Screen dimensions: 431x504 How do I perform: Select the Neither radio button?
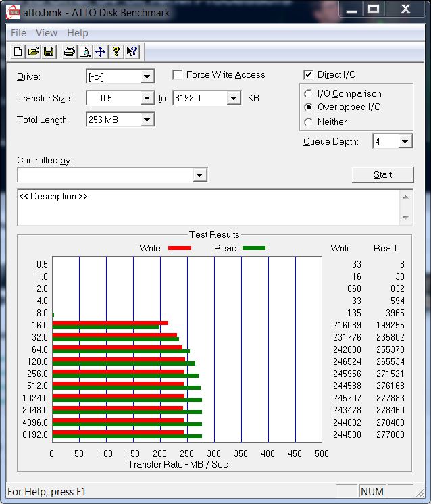308,122
